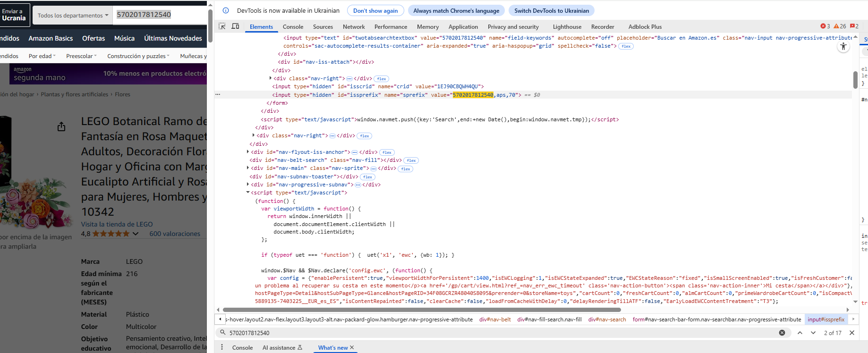Expand the rating chevron next to the stars
Image resolution: width=868 pixels, height=353 pixels.
pyautogui.click(x=136, y=234)
